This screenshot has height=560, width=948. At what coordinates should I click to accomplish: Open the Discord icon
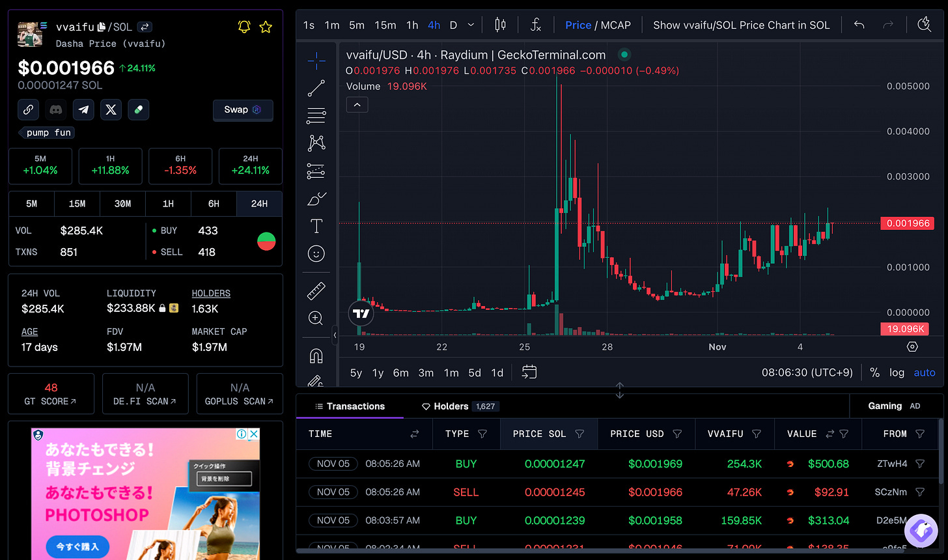click(x=56, y=109)
